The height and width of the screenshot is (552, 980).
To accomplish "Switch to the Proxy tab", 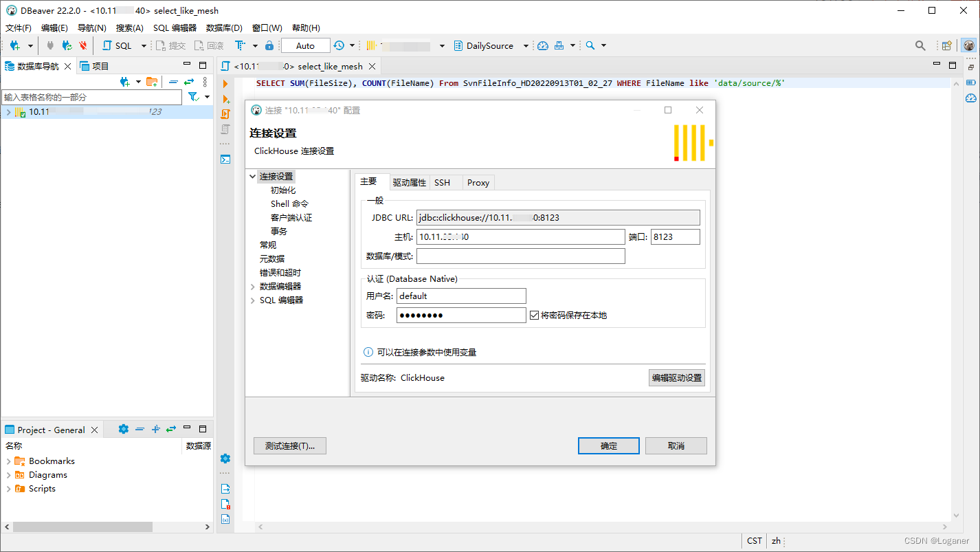I will (x=478, y=182).
